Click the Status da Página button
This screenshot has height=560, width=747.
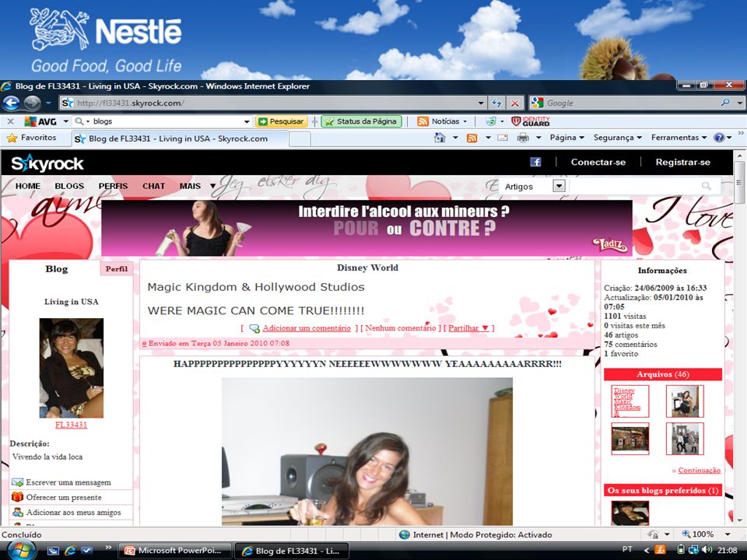click(x=361, y=121)
